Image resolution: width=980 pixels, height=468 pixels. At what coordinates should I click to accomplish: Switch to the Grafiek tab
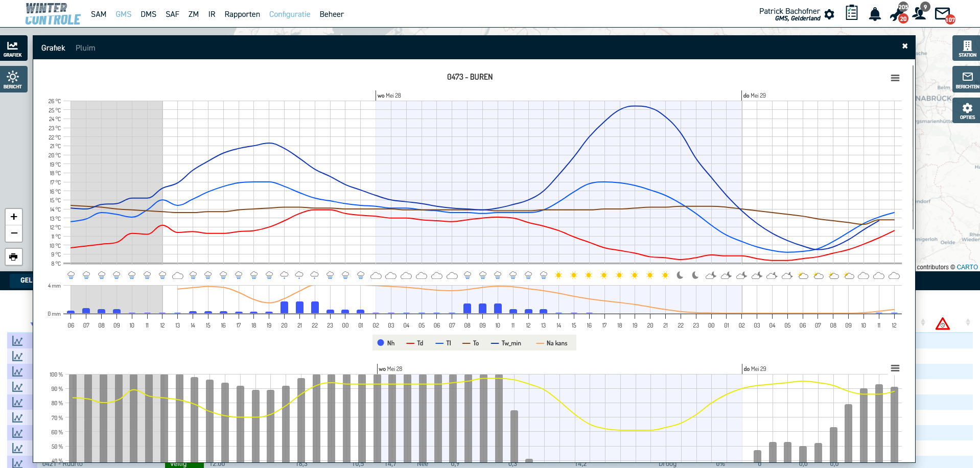point(53,48)
